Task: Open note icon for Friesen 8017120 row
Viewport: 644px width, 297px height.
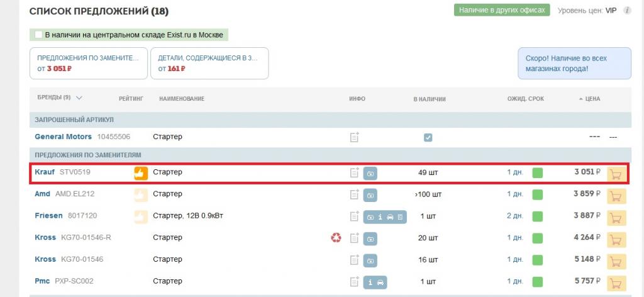Action: tap(355, 216)
